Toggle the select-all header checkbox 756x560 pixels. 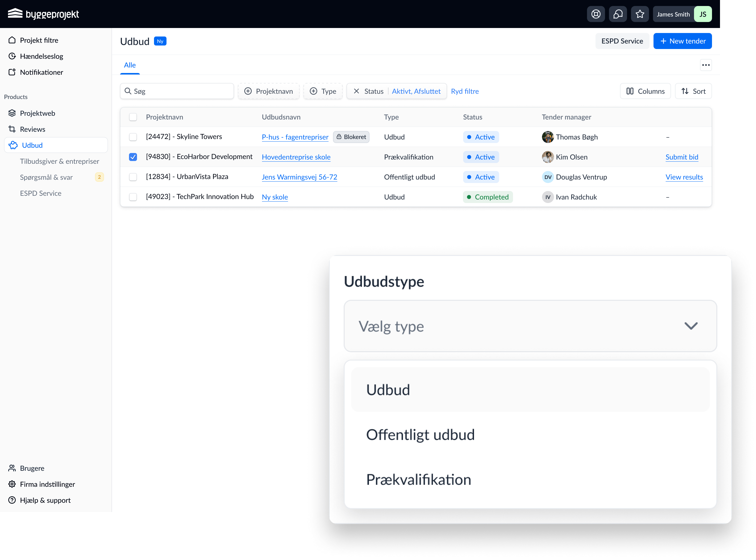(x=133, y=117)
